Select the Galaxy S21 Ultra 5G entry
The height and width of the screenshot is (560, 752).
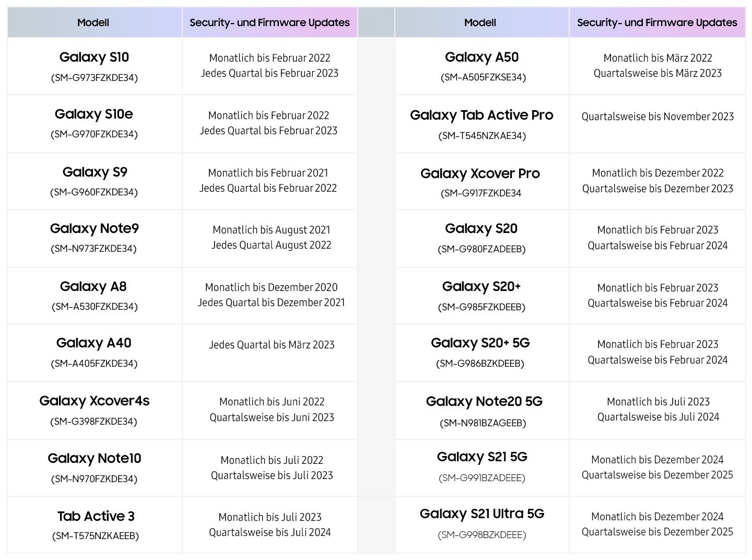pyautogui.click(x=481, y=525)
